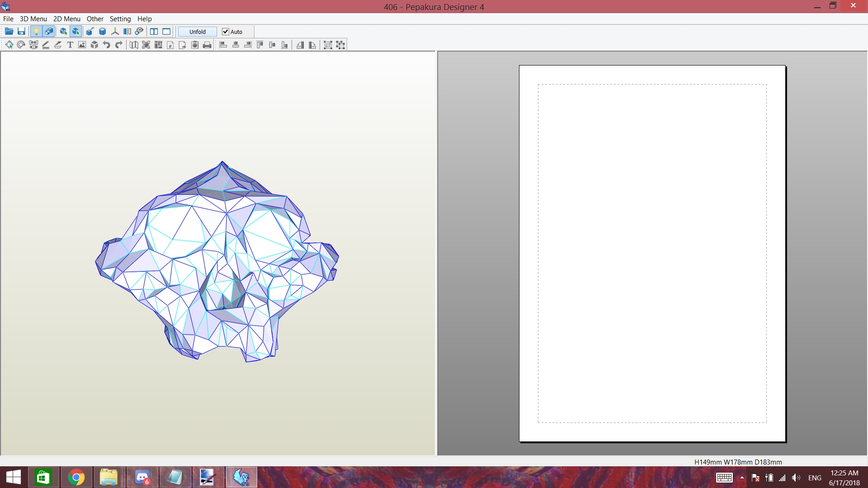
Task: Print the pattern with the printer icon
Action: point(207,45)
